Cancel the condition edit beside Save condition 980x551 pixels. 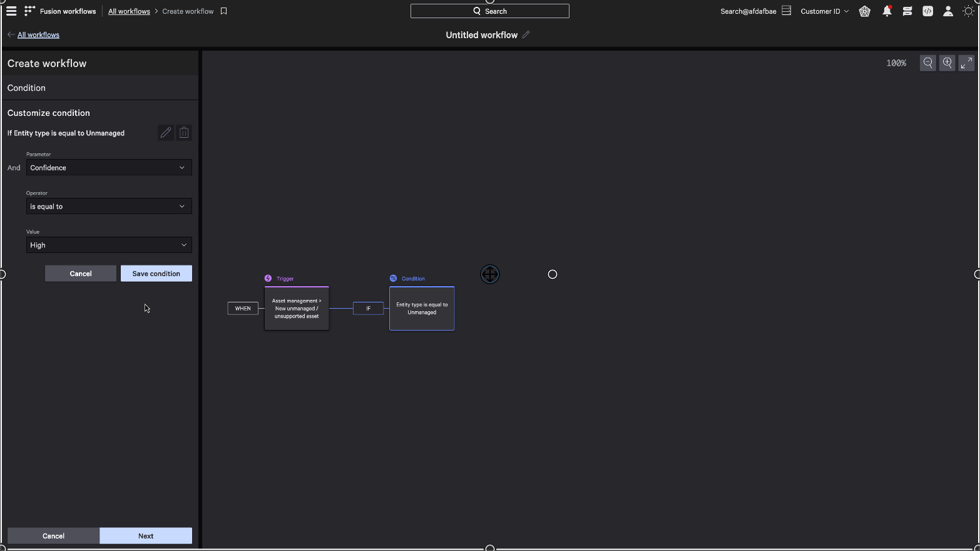point(81,274)
